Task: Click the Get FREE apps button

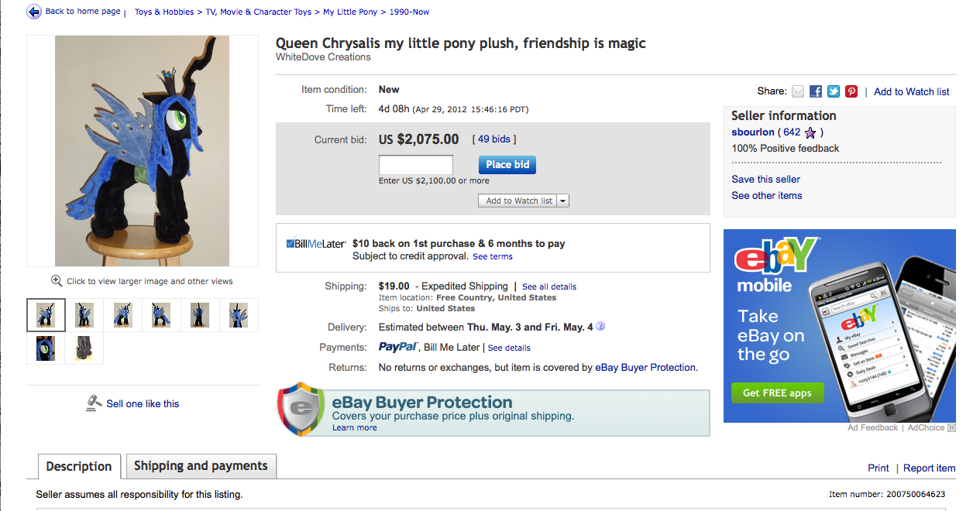Action: [x=777, y=393]
